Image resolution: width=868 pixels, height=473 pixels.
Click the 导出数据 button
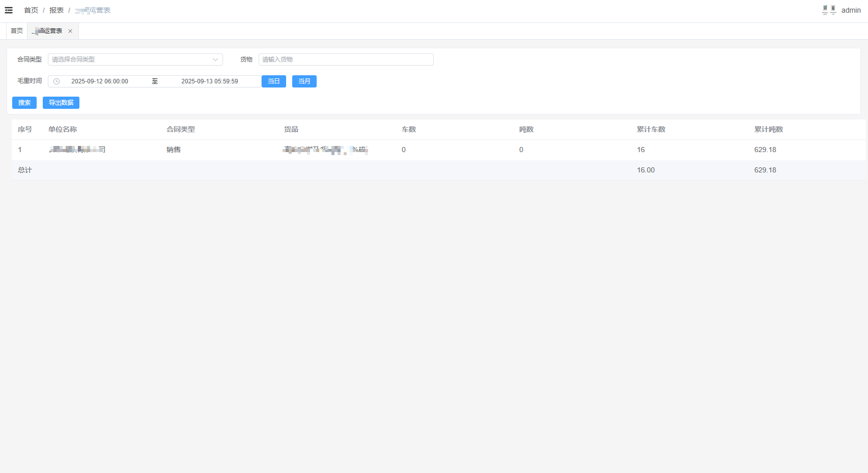coord(61,103)
